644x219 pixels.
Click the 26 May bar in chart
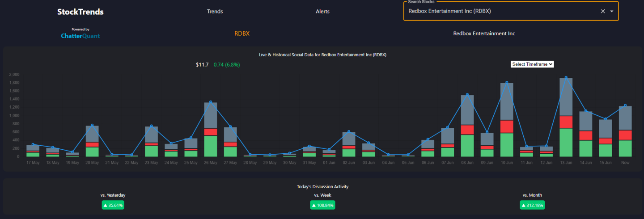(x=211, y=130)
